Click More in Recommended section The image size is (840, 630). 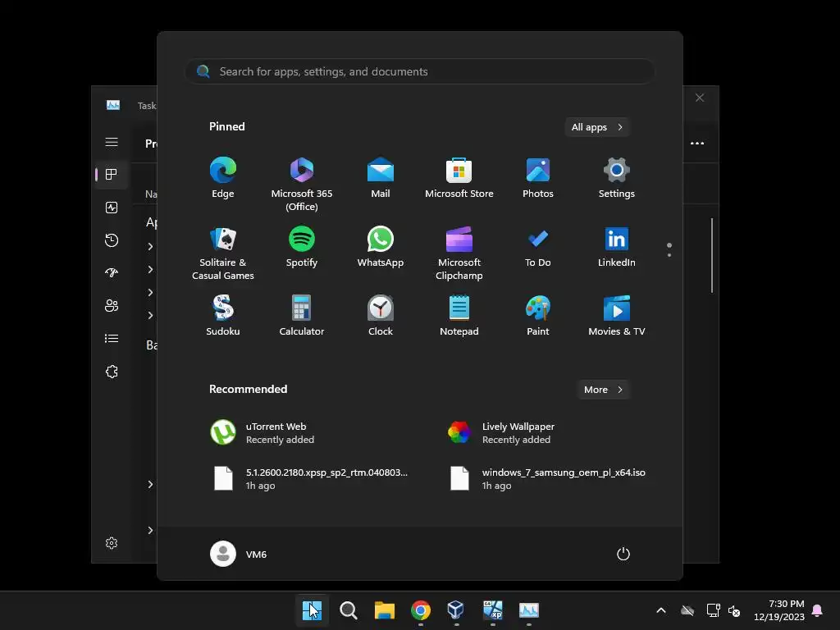pos(603,390)
